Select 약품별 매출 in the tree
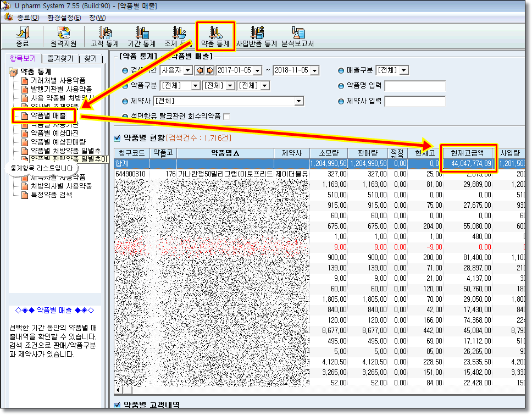Image resolution: width=532 pixels, height=415 pixels. (x=48, y=115)
